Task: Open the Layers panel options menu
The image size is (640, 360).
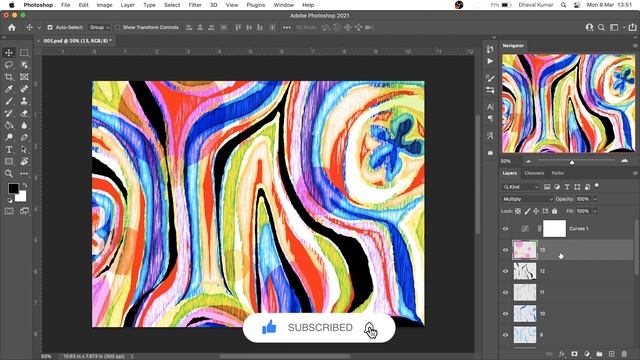Action: (x=635, y=173)
